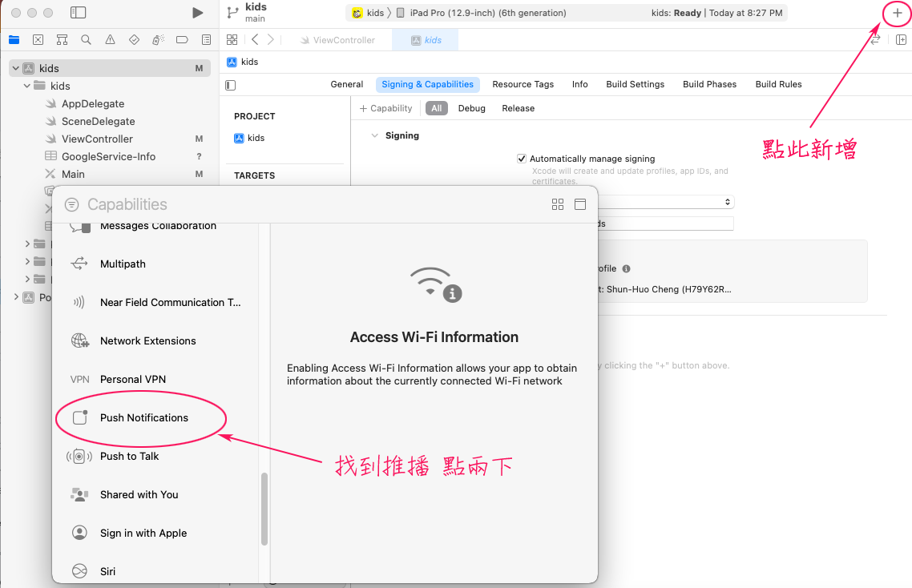Open the Build Settings tab
This screenshot has width=912, height=588.
point(636,84)
